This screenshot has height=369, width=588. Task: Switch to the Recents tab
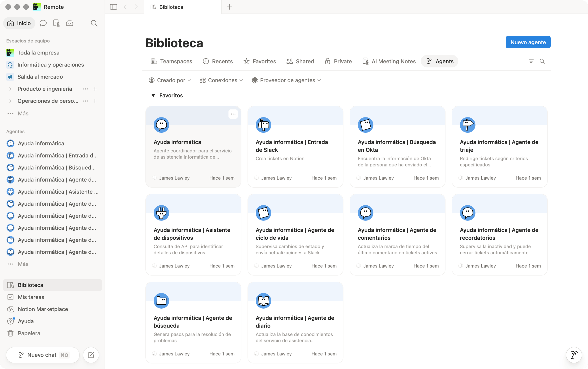218,61
